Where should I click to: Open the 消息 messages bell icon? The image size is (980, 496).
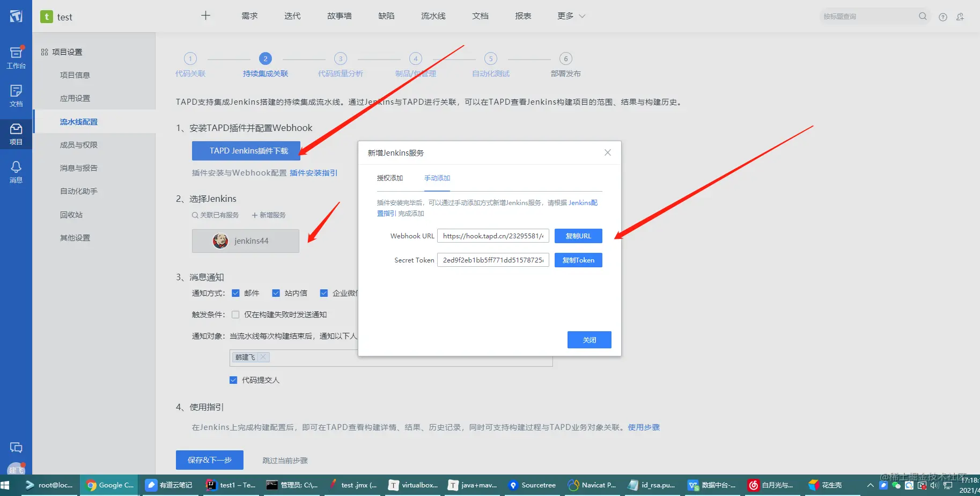tap(16, 172)
